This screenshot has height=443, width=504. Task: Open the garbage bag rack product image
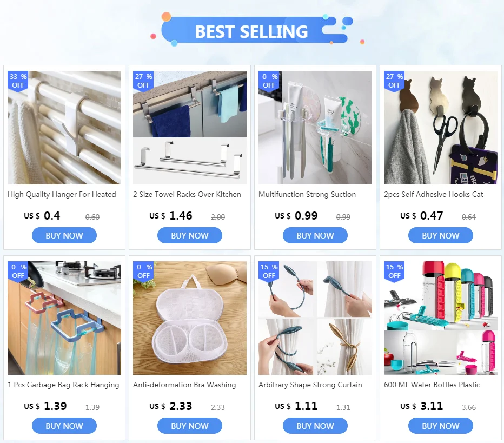tap(64, 318)
